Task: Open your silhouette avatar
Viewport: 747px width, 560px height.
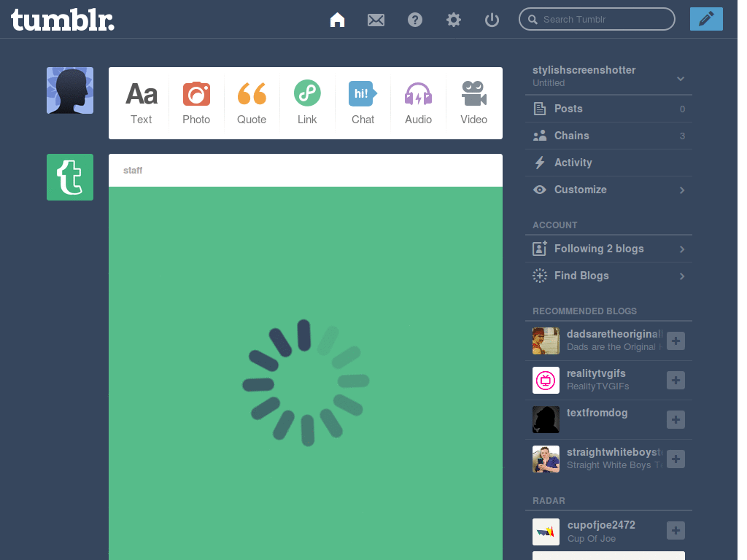Action: 70,90
